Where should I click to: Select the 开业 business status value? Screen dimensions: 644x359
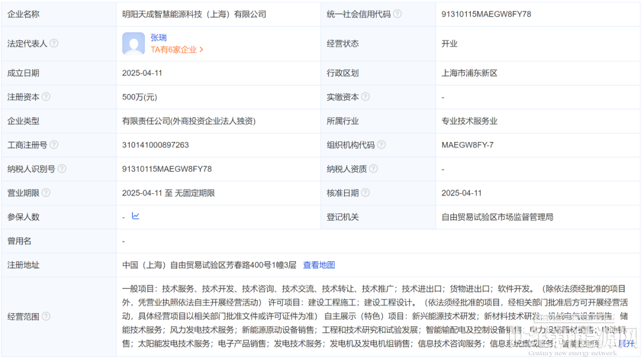coord(450,44)
